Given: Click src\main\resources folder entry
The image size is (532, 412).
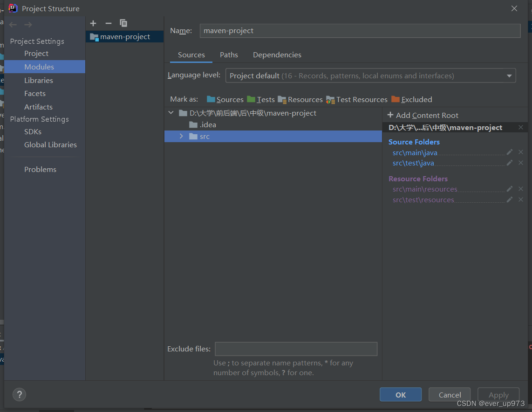Looking at the screenshot, I should point(425,189).
